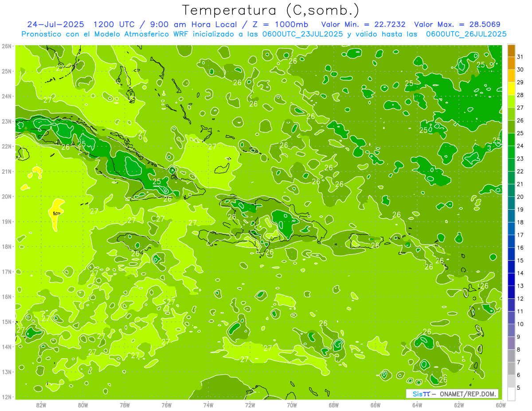Image resolution: width=532 pixels, height=411 pixels.
Task: Click the colorbar label "8"
Action: [520, 349]
